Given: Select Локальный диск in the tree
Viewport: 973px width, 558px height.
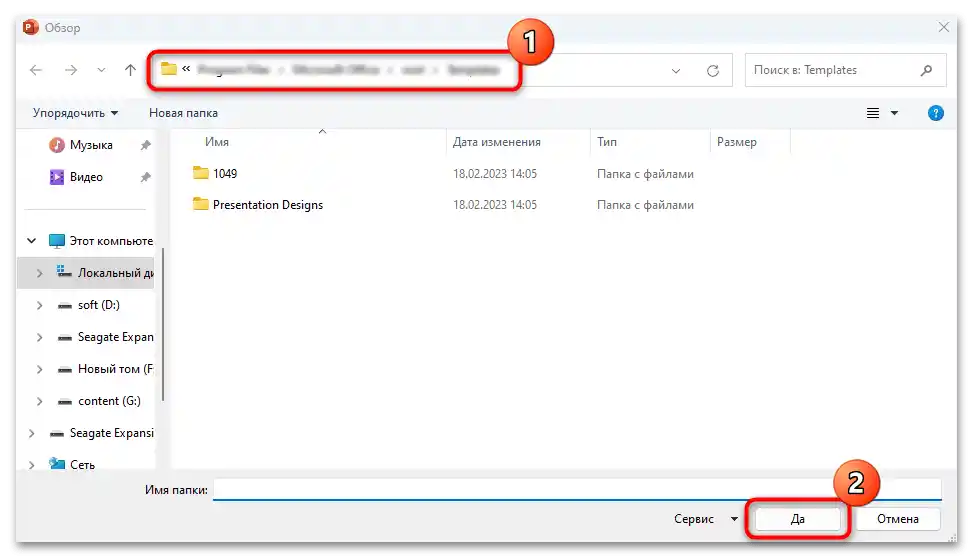Looking at the screenshot, I should [115, 273].
